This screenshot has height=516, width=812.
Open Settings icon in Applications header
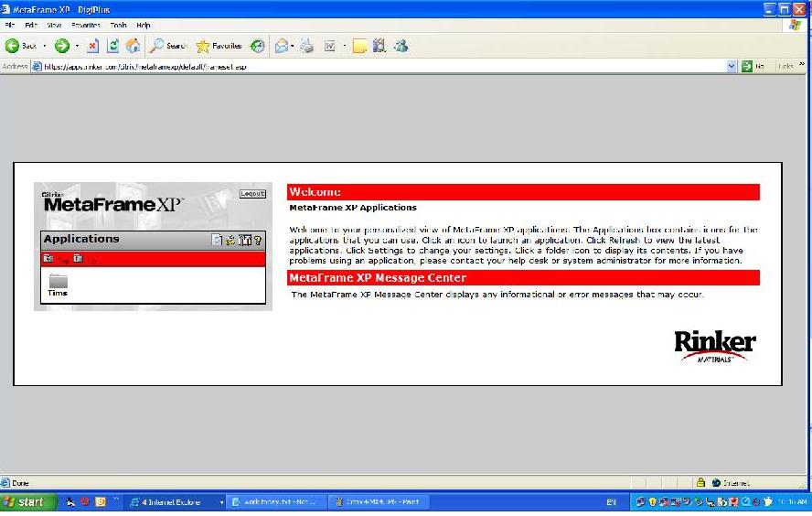click(244, 240)
